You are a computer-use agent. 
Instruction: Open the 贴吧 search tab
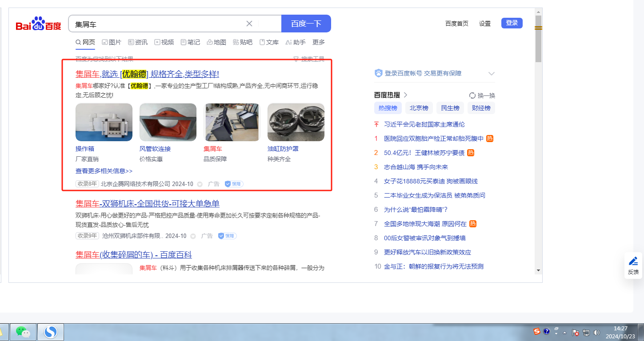(243, 42)
